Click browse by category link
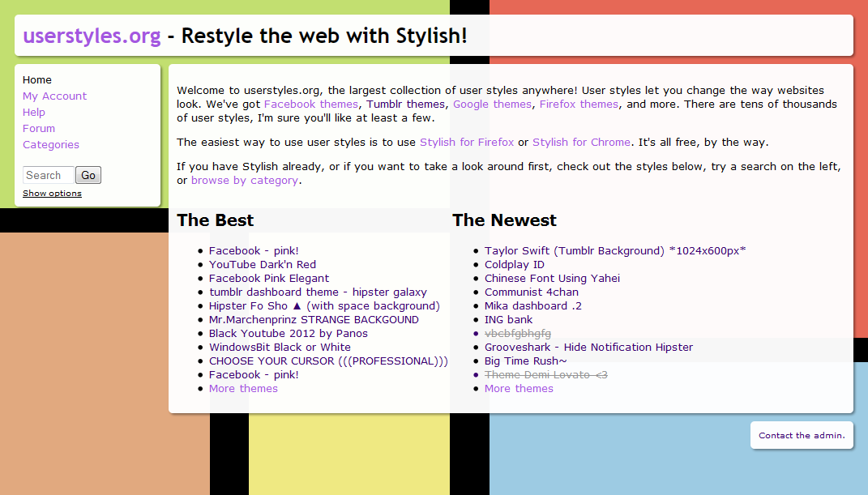 click(x=245, y=181)
